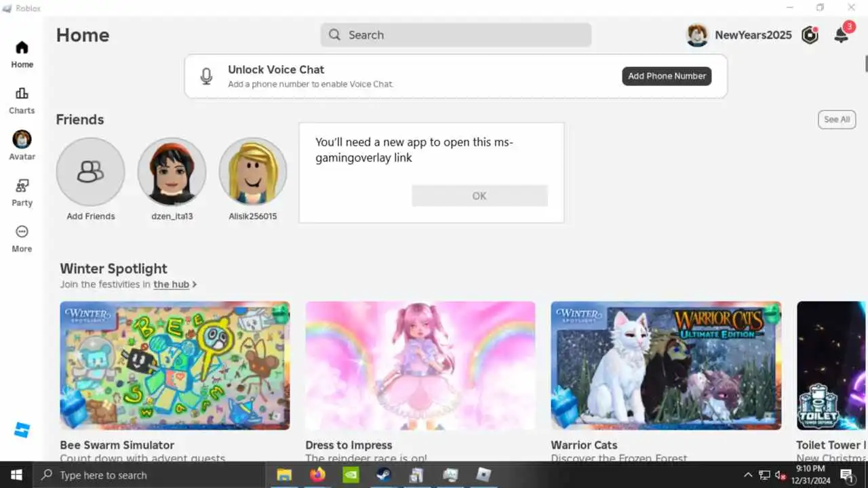The height and width of the screenshot is (488, 868).
Task: Open the Warrior Cats thumbnail
Action: [x=666, y=365]
